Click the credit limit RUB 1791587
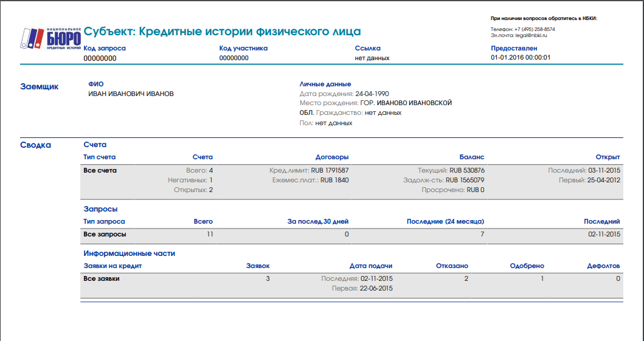This screenshot has height=341, width=644. (330, 170)
